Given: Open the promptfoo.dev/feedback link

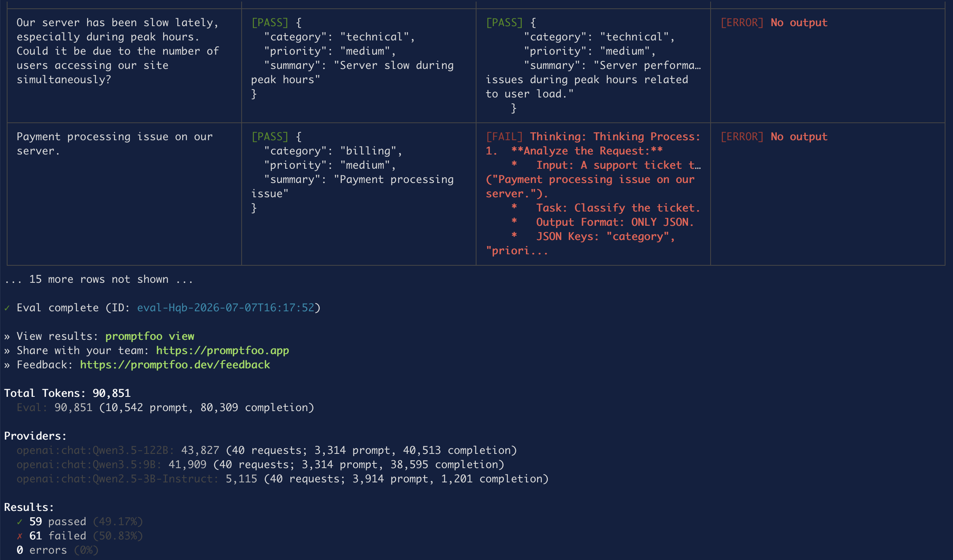Looking at the screenshot, I should (x=175, y=365).
